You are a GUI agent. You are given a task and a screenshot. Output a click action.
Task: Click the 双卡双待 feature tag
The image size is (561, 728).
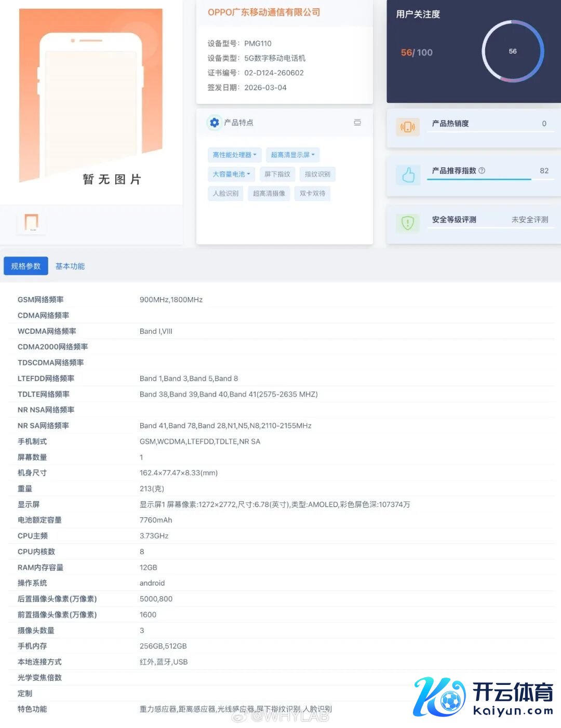tap(312, 193)
